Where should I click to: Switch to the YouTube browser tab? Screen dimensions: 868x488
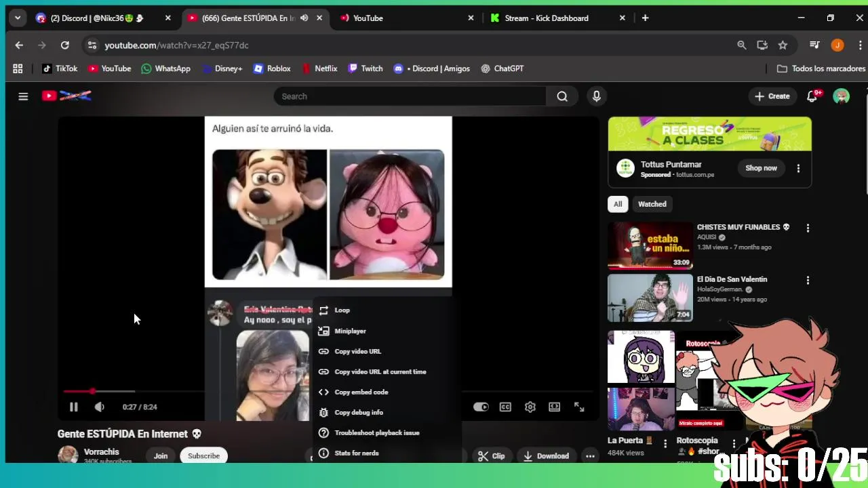click(407, 18)
